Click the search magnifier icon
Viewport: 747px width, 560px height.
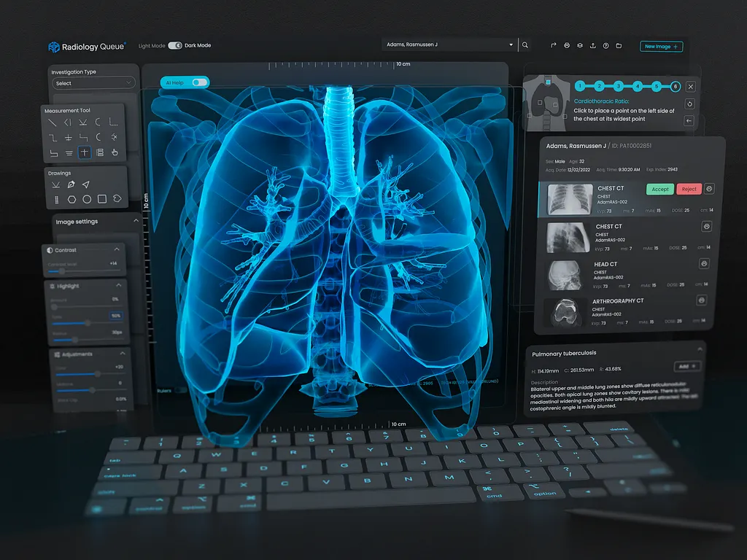(x=525, y=45)
